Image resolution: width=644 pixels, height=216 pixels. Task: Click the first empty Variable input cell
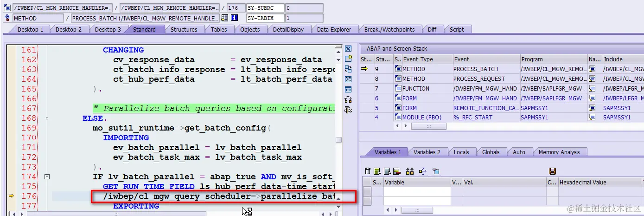pyautogui.click(x=417, y=192)
